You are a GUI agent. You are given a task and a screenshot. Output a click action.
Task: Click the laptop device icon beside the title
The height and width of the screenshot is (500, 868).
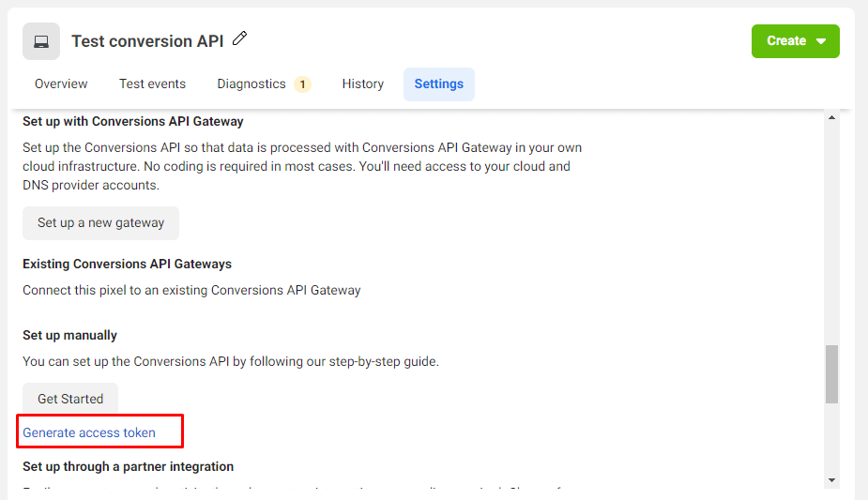pos(41,41)
